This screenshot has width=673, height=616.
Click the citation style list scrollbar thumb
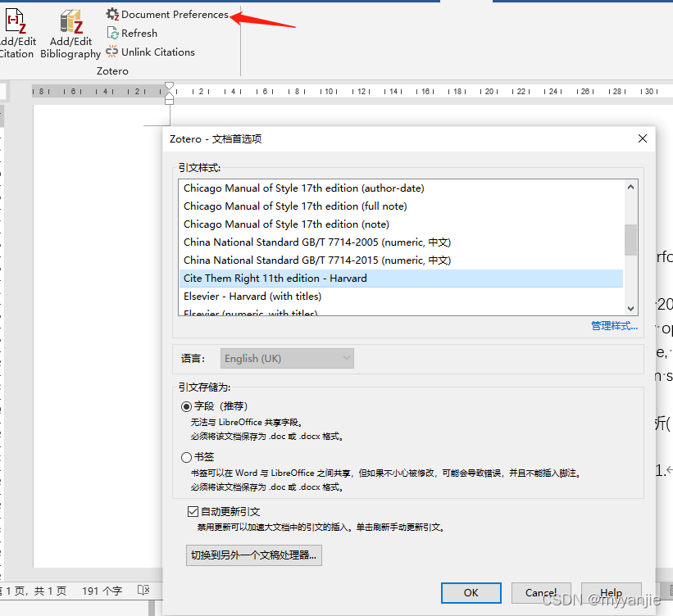(630, 240)
